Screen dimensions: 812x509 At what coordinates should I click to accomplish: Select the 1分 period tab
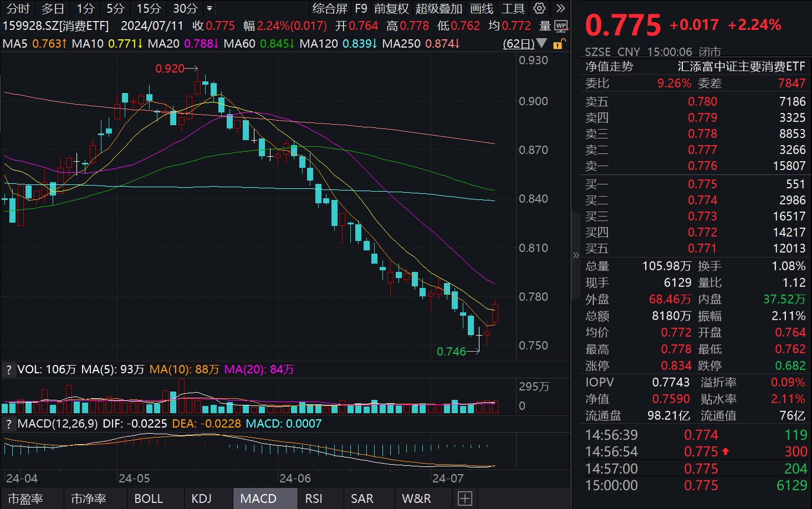(x=85, y=8)
